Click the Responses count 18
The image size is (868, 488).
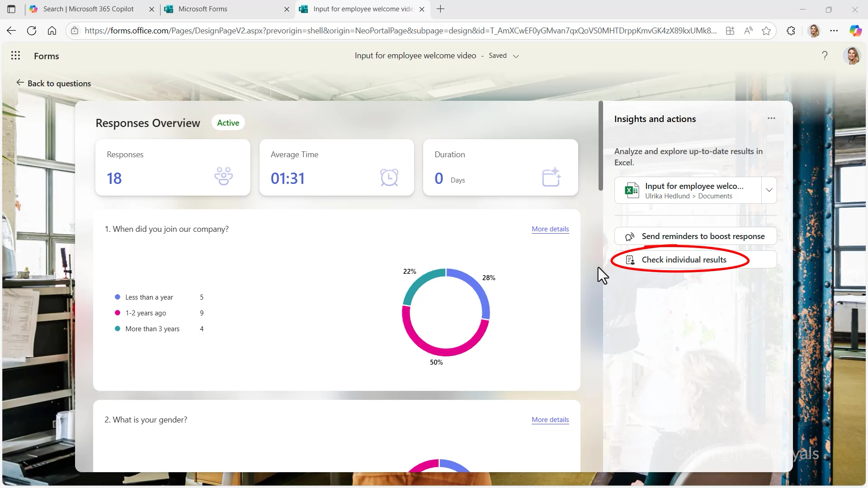click(x=114, y=178)
